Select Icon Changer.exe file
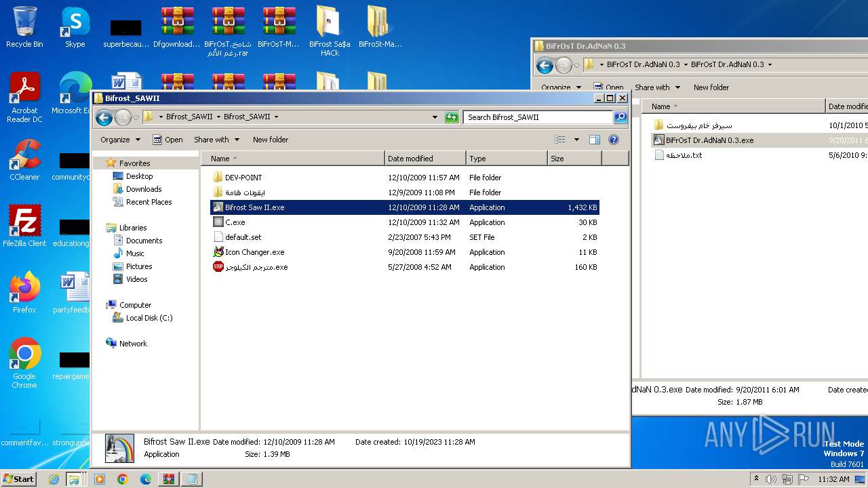 [x=405, y=252]
